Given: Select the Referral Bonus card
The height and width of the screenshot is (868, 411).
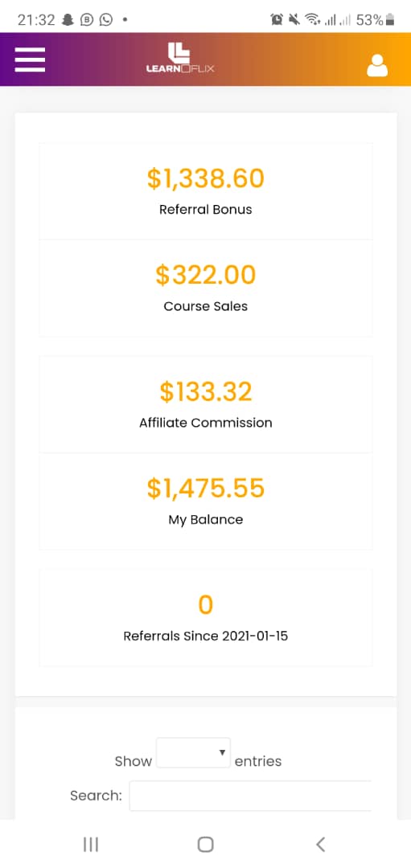Looking at the screenshot, I should tap(206, 191).
